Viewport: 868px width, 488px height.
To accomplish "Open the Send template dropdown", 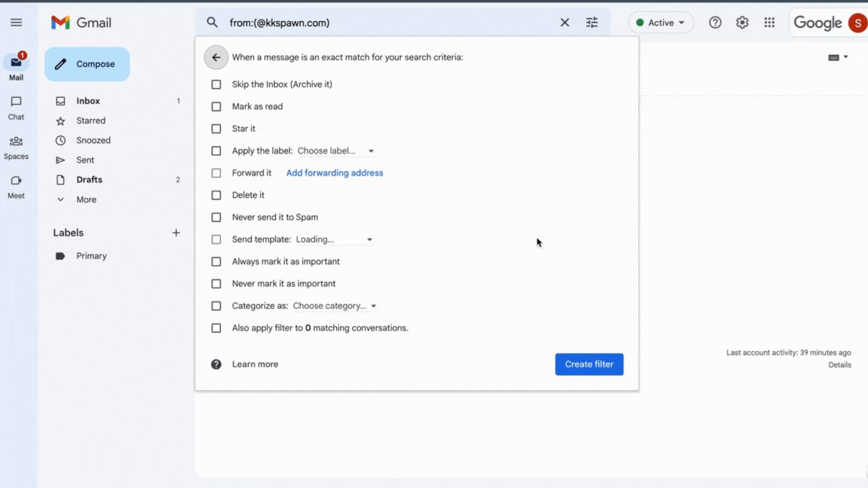I will (335, 239).
